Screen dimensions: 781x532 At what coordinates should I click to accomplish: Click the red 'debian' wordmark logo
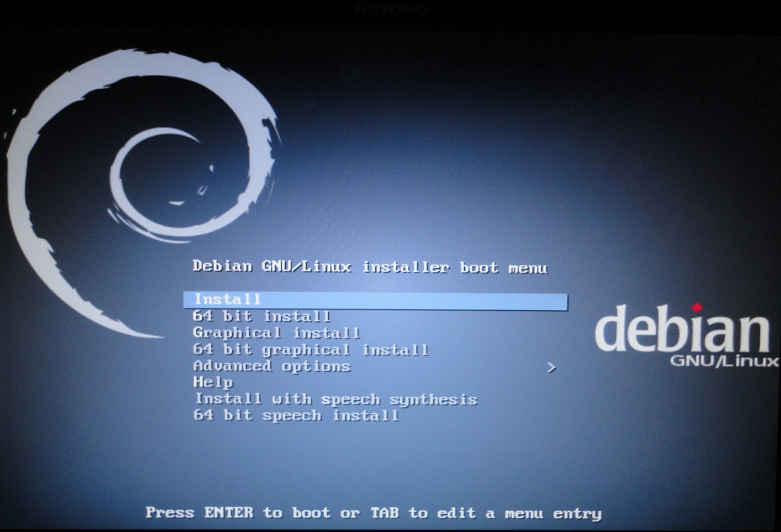tap(683, 332)
